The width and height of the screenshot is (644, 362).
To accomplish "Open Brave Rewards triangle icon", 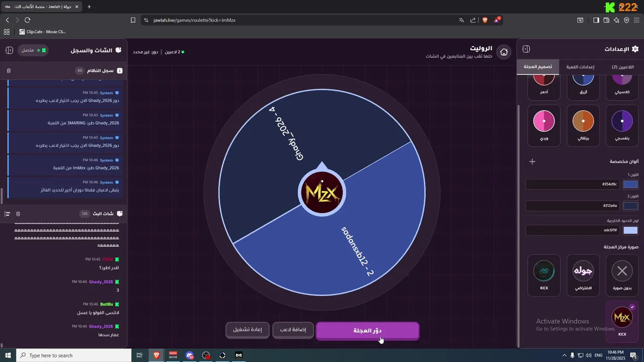I will (497, 20).
